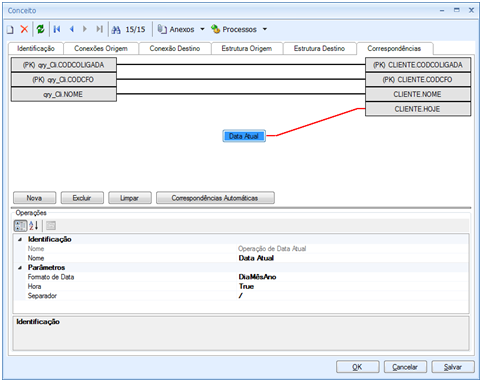Click the Operação de Data Atual text
The width and height of the screenshot is (482, 382).
click(x=272, y=249)
